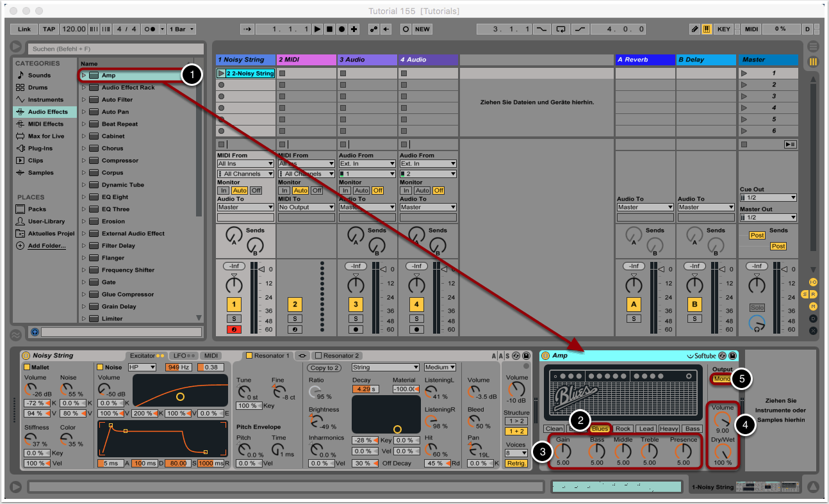
Task: Click the Stop button in transport
Action: tap(329, 29)
